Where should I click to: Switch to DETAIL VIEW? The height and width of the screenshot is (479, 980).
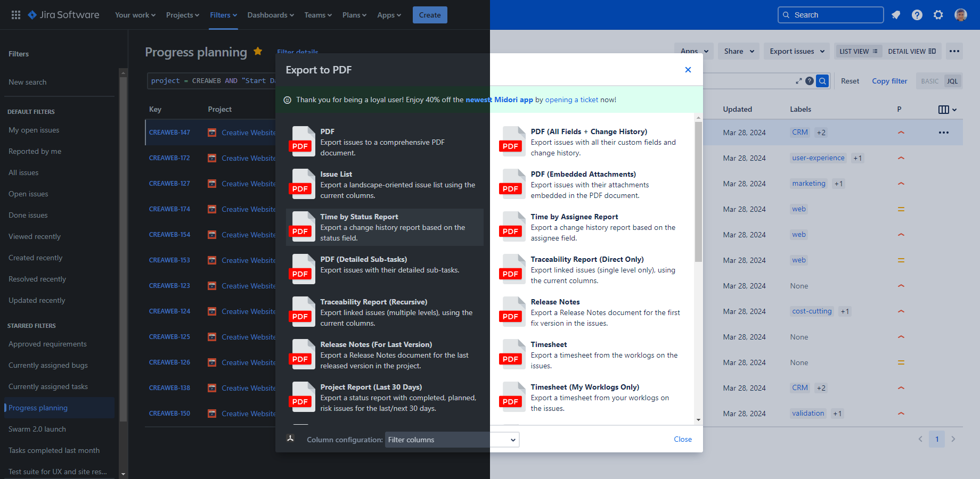[912, 51]
